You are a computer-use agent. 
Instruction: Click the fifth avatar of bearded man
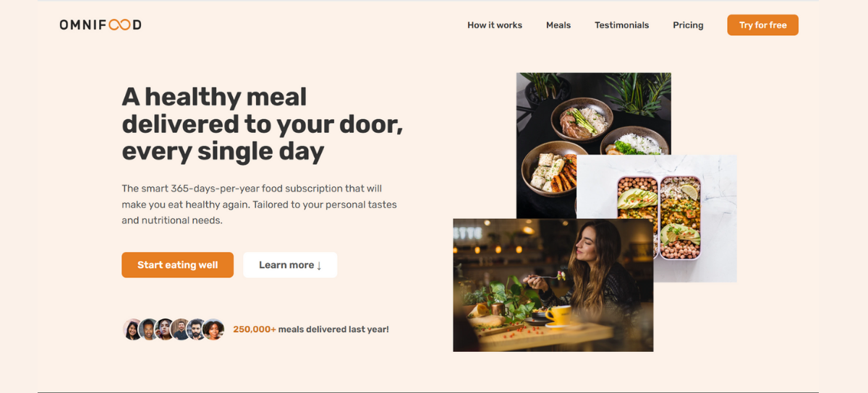[197, 329]
